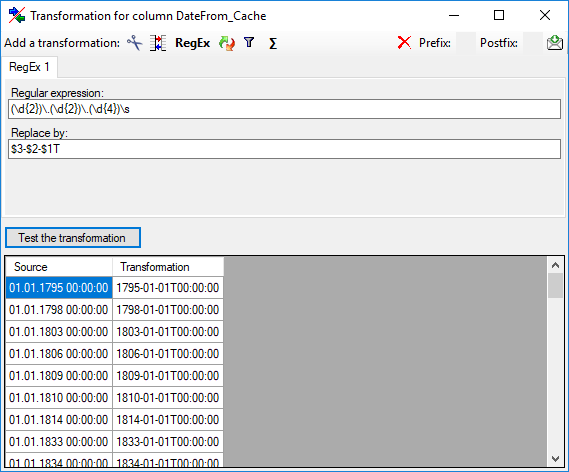569x472 pixels.
Task: Add a cut transformation with scissors icon
Action: point(134,43)
